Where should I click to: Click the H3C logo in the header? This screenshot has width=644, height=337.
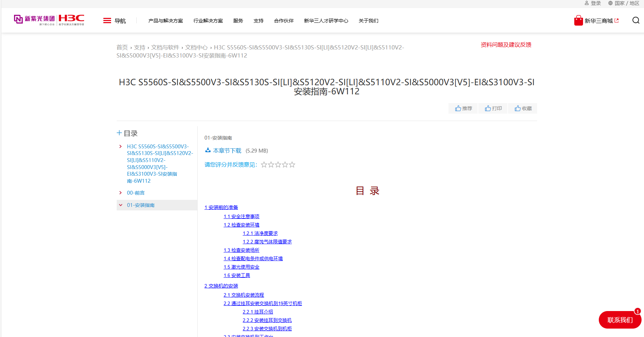tap(71, 20)
